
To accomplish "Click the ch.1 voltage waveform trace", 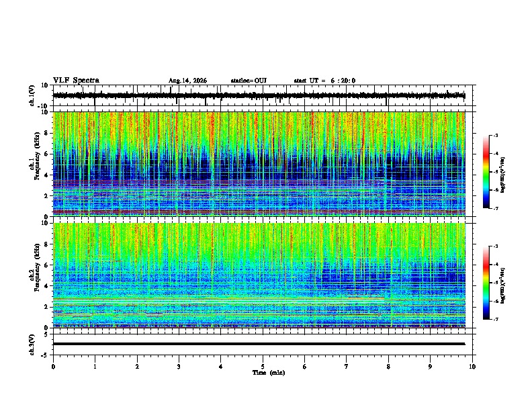I will (x=259, y=95).
